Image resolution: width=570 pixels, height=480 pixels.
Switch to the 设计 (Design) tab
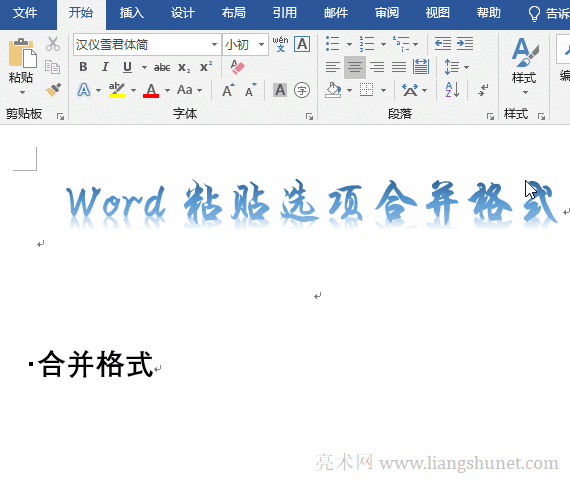[183, 13]
